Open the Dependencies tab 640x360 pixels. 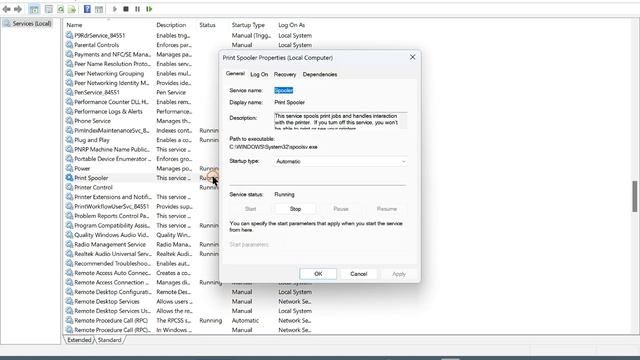[320, 74]
